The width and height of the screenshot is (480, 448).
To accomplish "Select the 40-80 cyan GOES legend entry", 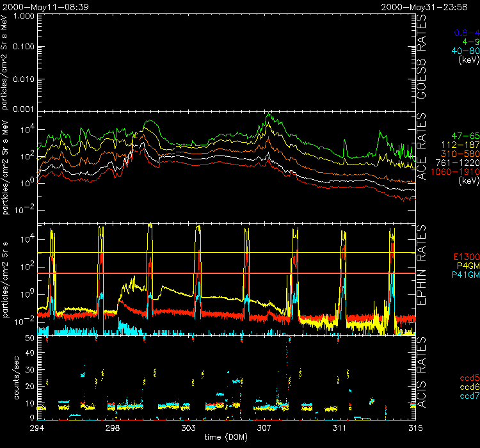I will click(x=465, y=51).
